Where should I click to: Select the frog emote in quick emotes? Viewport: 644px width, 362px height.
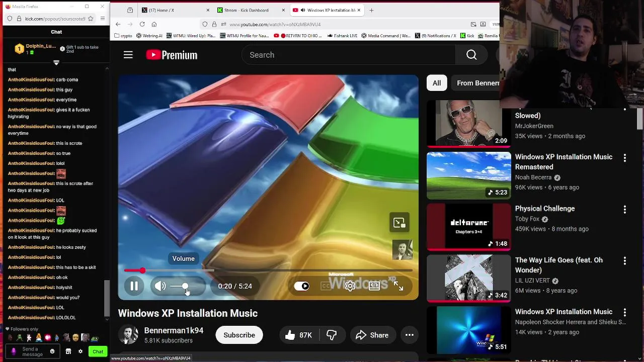pos(19,338)
